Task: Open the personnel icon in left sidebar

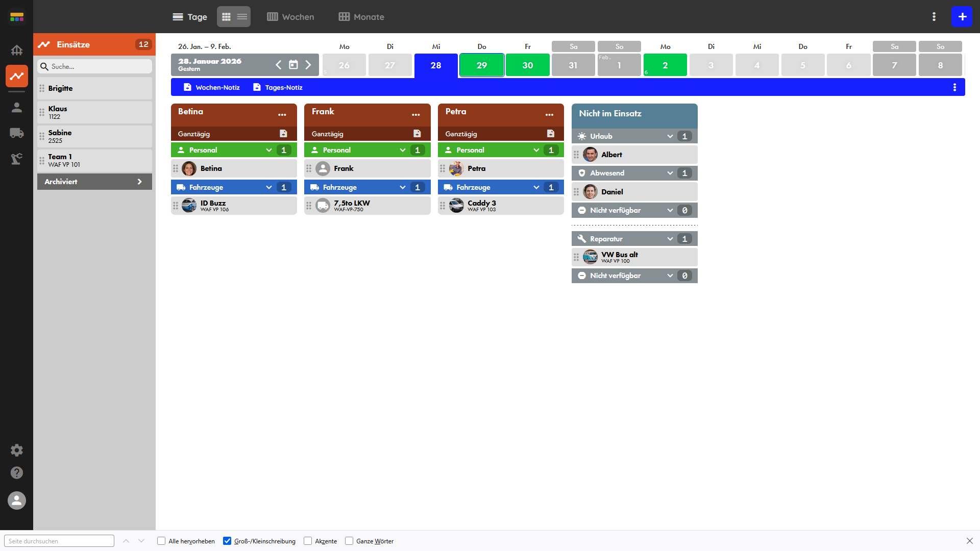Action: pos(17,107)
